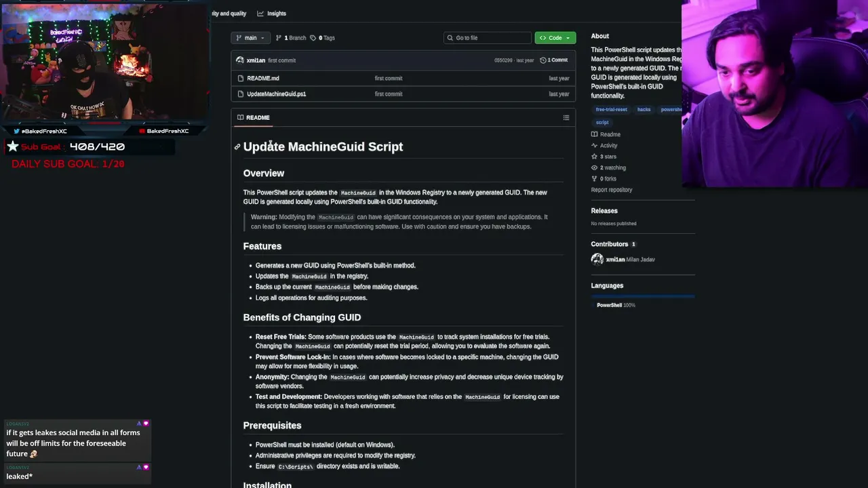Image resolution: width=868 pixels, height=488 pixels.
Task: Select the free-trial-reset topic tag
Action: tap(611, 109)
